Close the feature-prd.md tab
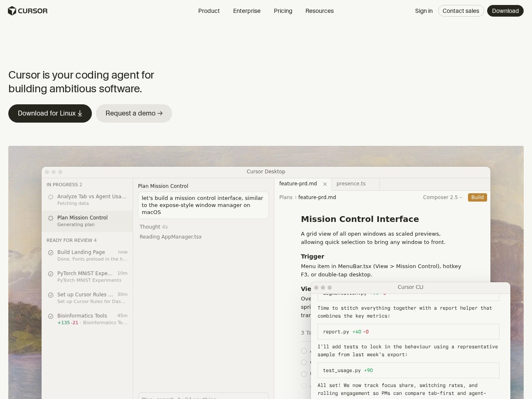The image size is (532, 399). [x=325, y=184]
